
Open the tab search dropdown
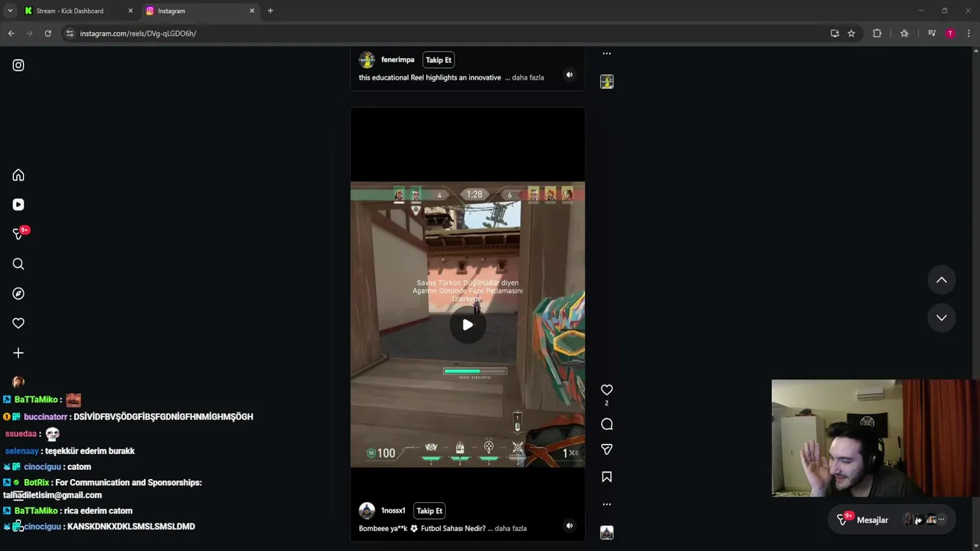(10, 11)
